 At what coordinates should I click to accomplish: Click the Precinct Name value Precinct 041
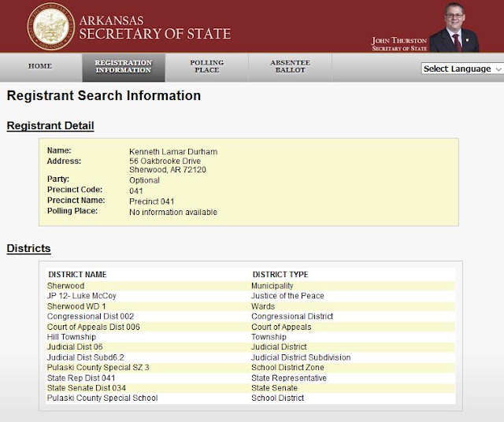(152, 202)
